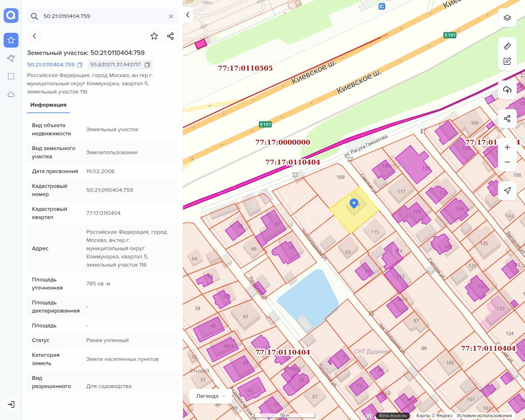The width and height of the screenshot is (525, 420).
Task: Copy cadastral number 50:21:0110404:759
Action: [80, 65]
